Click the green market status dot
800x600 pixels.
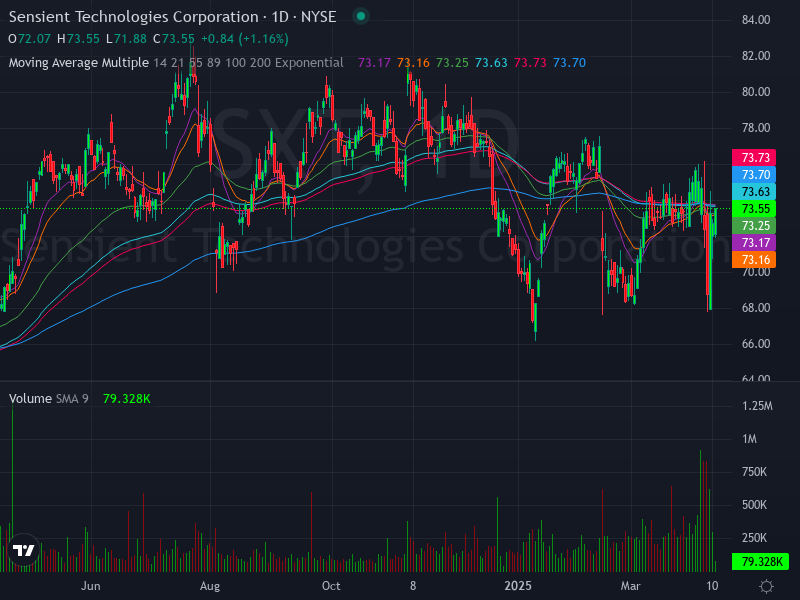pos(361,16)
